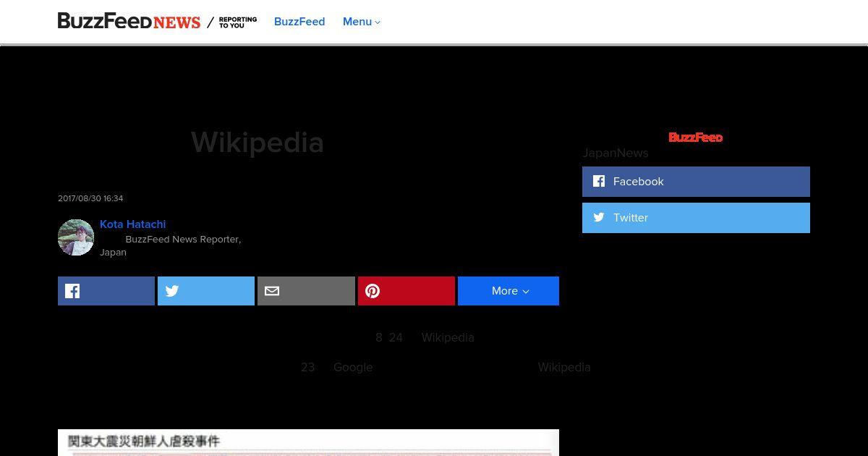The width and height of the screenshot is (868, 456).
Task: Share article via Facebook icon button
Action: [106, 291]
